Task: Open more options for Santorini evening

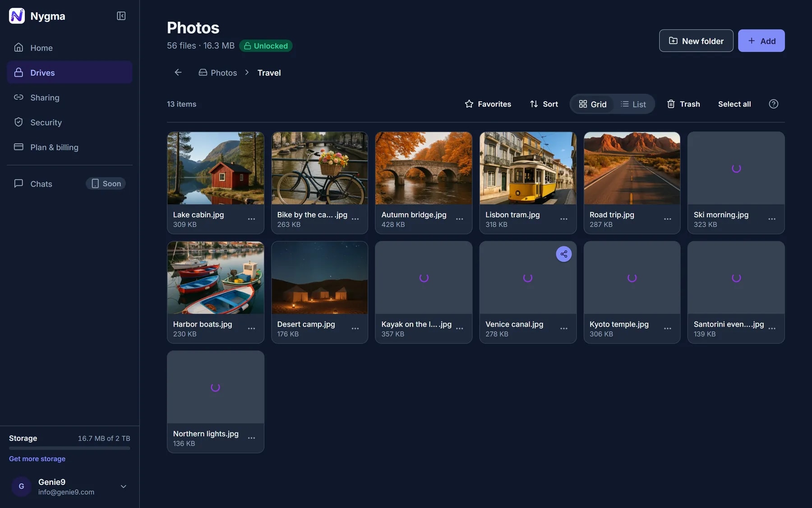Action: pos(772,329)
